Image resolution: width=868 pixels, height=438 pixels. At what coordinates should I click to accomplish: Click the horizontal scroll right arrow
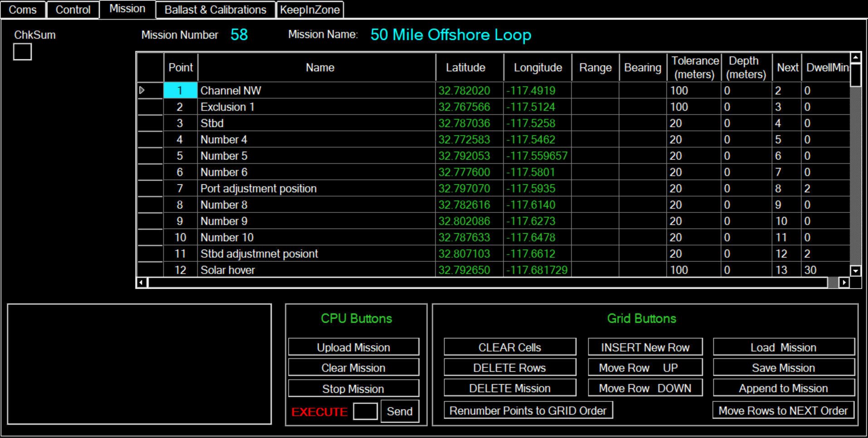click(x=844, y=283)
